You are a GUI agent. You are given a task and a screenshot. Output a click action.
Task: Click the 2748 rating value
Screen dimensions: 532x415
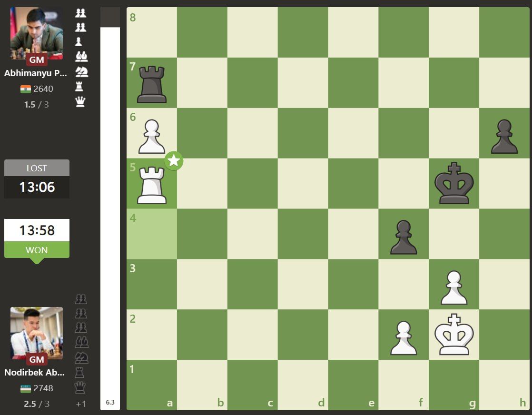tap(43, 388)
